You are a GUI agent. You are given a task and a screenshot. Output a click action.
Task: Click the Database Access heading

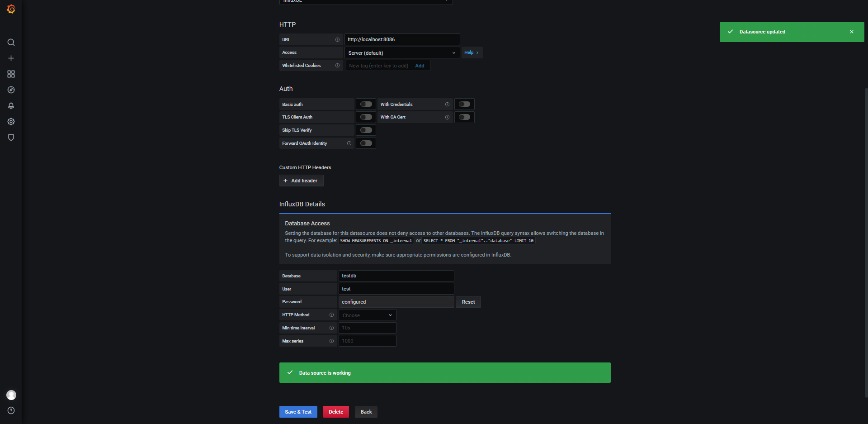pyautogui.click(x=307, y=224)
